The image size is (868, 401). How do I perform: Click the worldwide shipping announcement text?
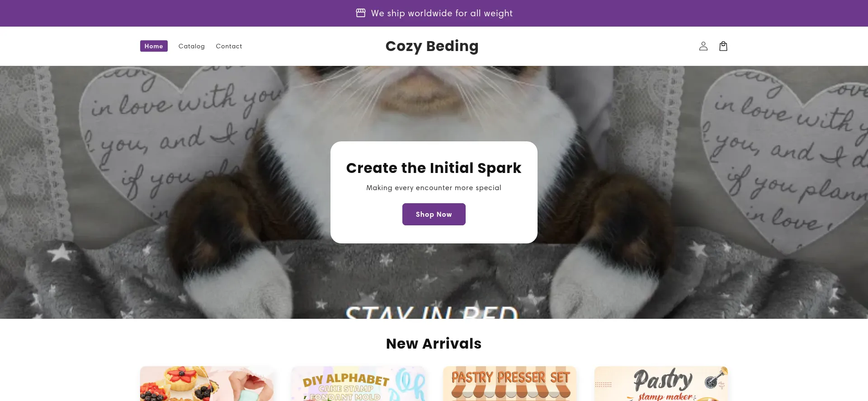442,13
